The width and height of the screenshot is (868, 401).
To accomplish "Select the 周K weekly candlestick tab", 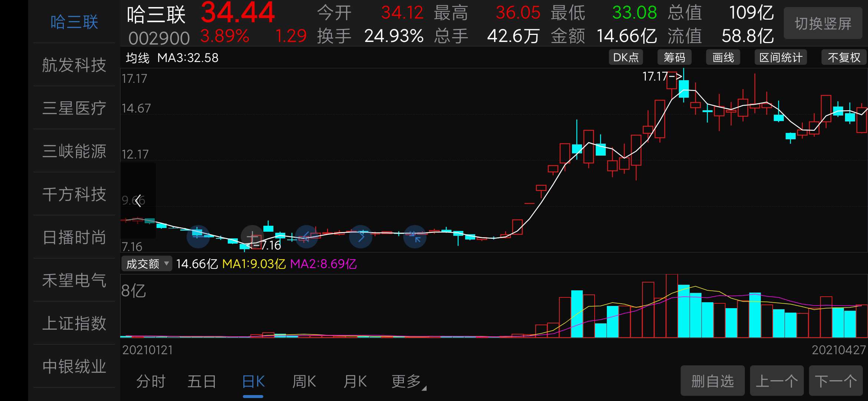I will [304, 382].
